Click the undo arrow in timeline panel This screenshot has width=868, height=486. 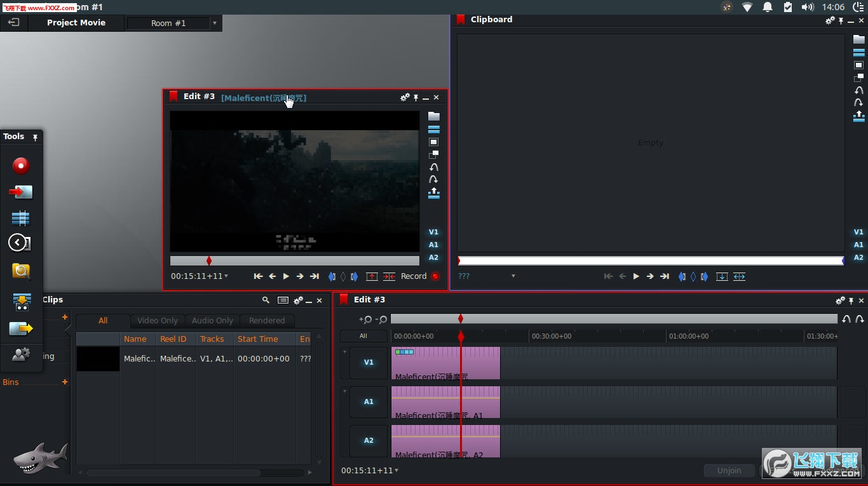846,319
